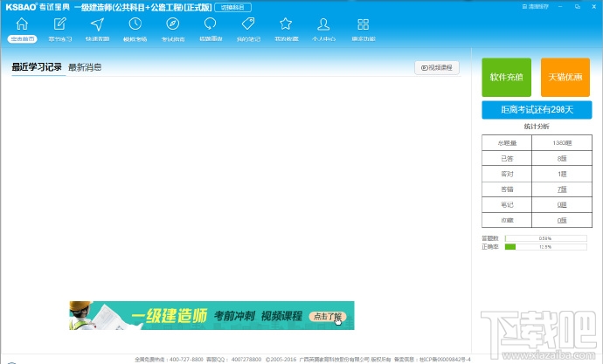Click the 视频课程 video course button

pyautogui.click(x=437, y=67)
